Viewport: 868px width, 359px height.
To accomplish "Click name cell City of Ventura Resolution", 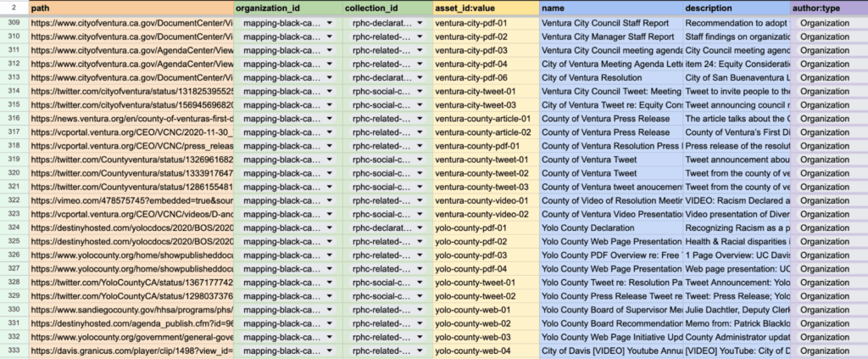I will (611, 77).
